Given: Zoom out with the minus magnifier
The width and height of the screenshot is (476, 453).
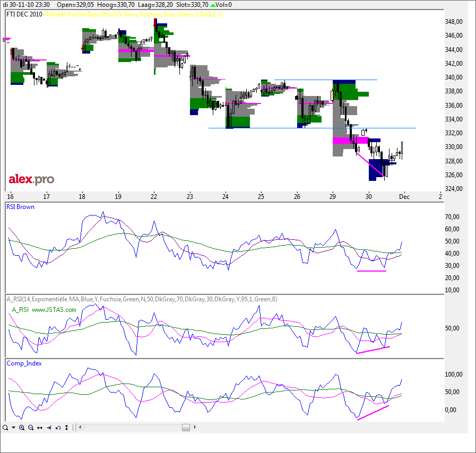Looking at the screenshot, I should [31, 428].
